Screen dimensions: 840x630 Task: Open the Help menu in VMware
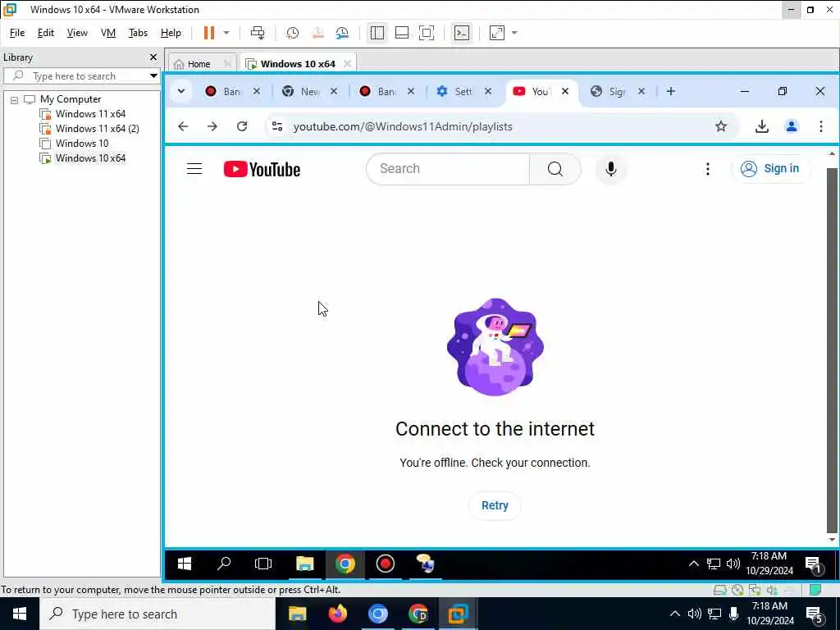click(x=171, y=33)
